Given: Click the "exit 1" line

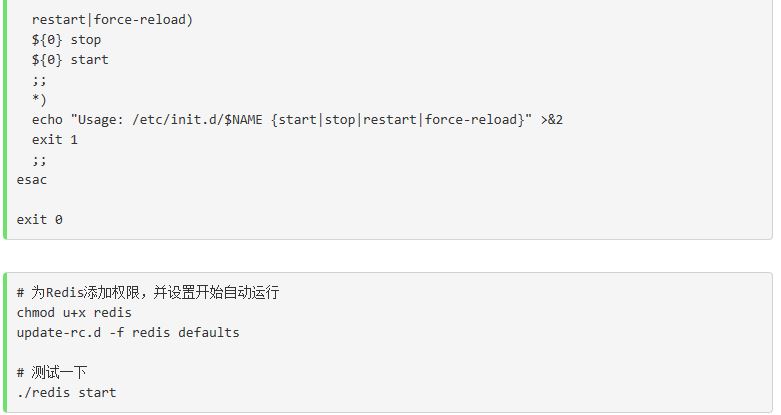Looking at the screenshot, I should pos(55,140).
